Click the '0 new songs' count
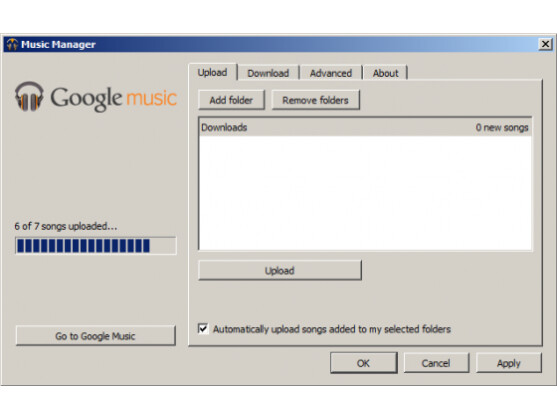Screen dimensions: 557x418 click(502, 127)
